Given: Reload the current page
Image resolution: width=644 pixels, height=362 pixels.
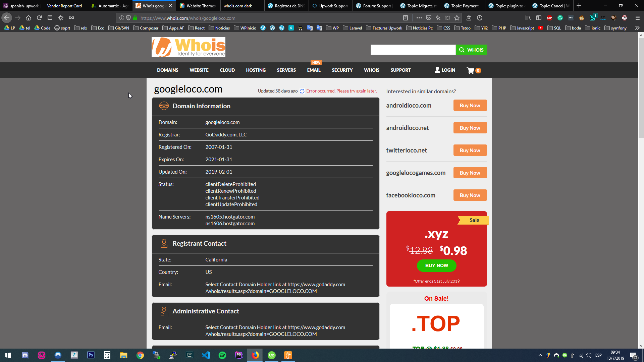Looking at the screenshot, I should click(x=39, y=18).
